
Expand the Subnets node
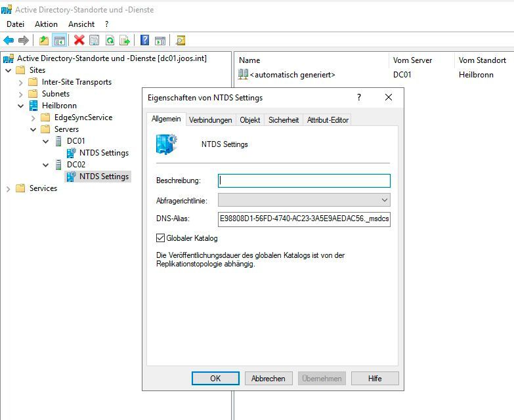(20, 94)
